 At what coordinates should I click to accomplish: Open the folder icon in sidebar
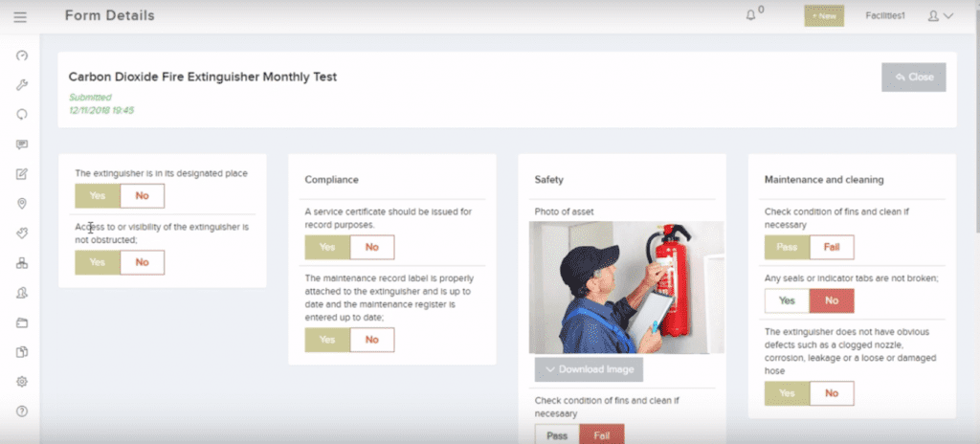[22, 322]
